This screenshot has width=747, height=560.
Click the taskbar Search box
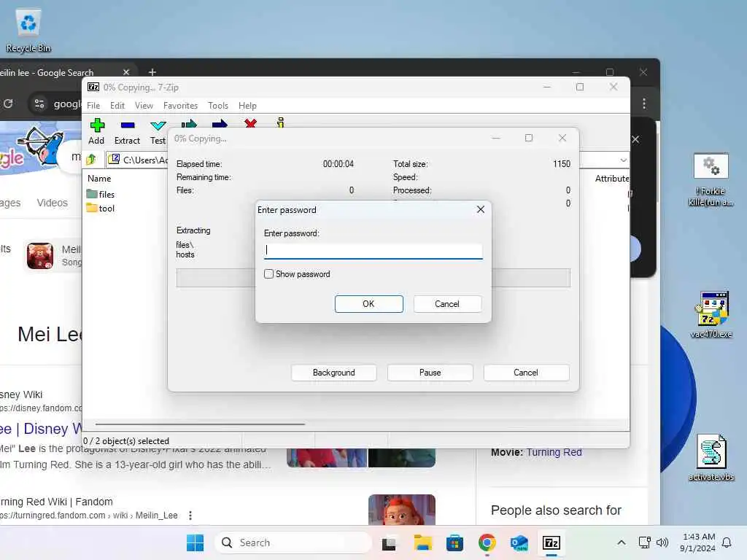coord(294,542)
